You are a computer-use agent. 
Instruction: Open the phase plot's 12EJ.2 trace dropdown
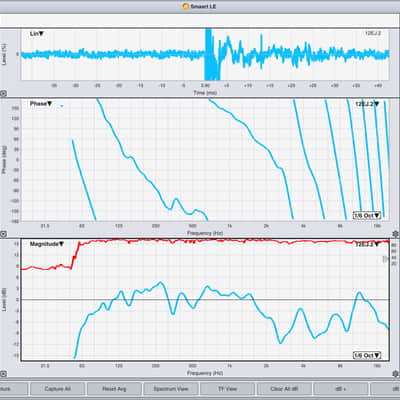point(367,104)
